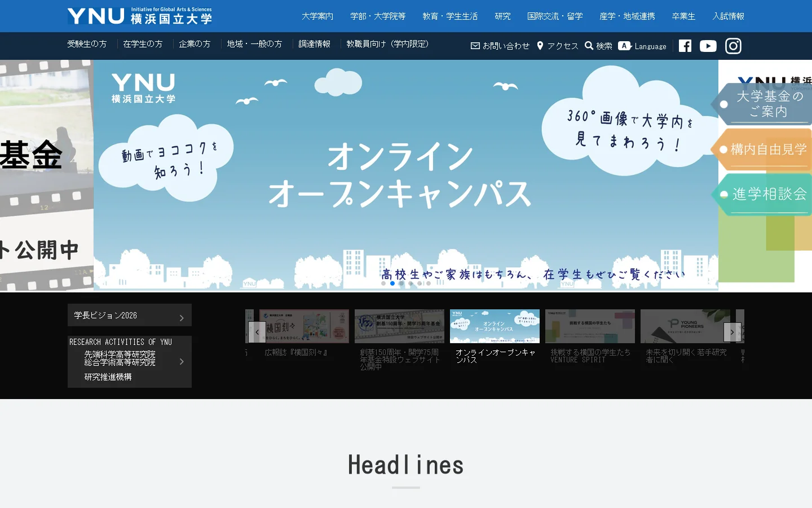The width and height of the screenshot is (812, 508).
Task: Open the 大学基金のご案内 side tab
Action: (762, 104)
